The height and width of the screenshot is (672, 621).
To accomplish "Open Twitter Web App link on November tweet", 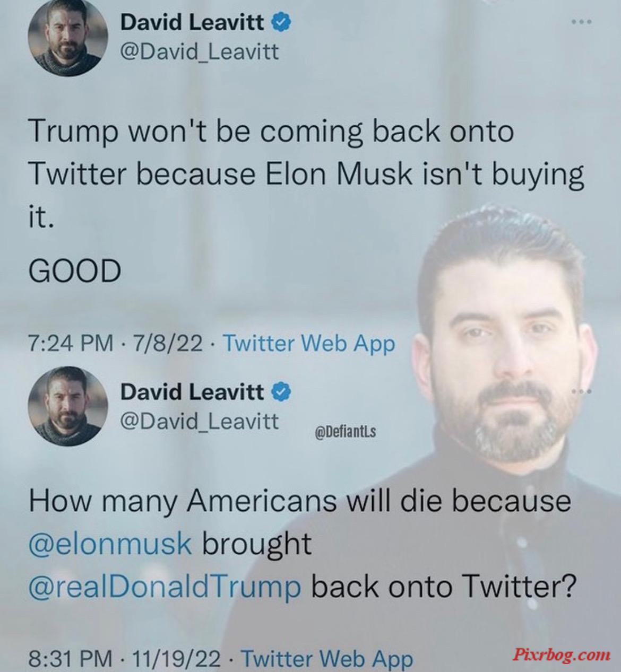I will 327,659.
